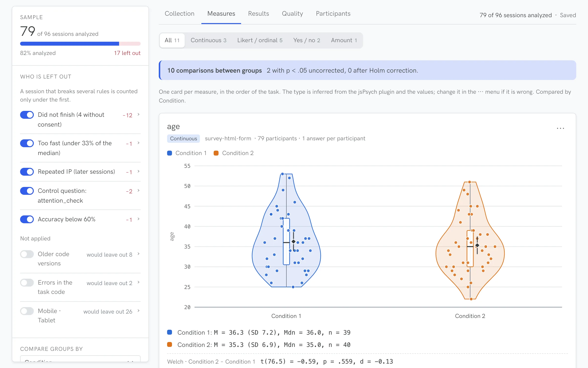This screenshot has width=588, height=368.
Task: Click the Welch t(76.5) test result text
Action: [x=327, y=361]
